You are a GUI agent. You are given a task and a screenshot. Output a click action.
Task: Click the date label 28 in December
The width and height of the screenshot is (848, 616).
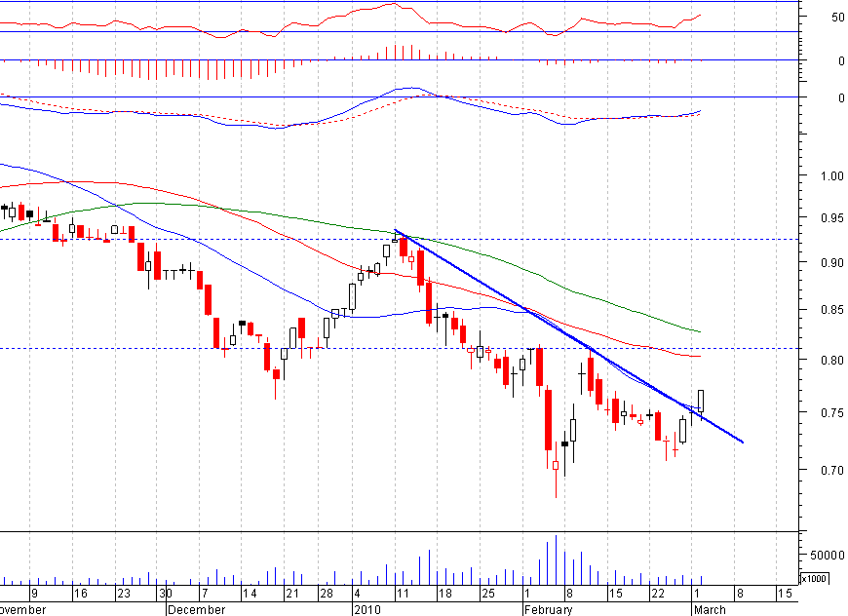tap(327, 594)
